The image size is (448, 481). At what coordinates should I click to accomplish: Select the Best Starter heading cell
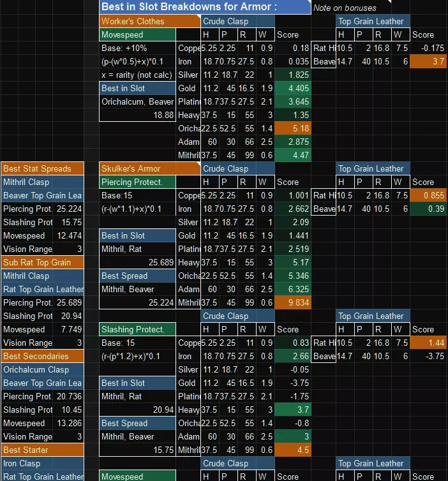[42, 450]
